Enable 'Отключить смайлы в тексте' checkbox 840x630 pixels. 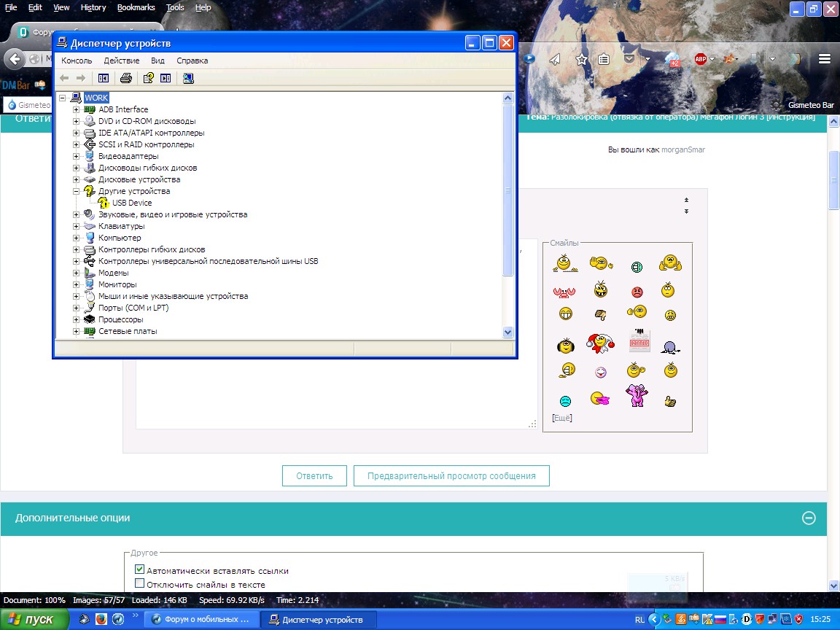pyautogui.click(x=140, y=584)
